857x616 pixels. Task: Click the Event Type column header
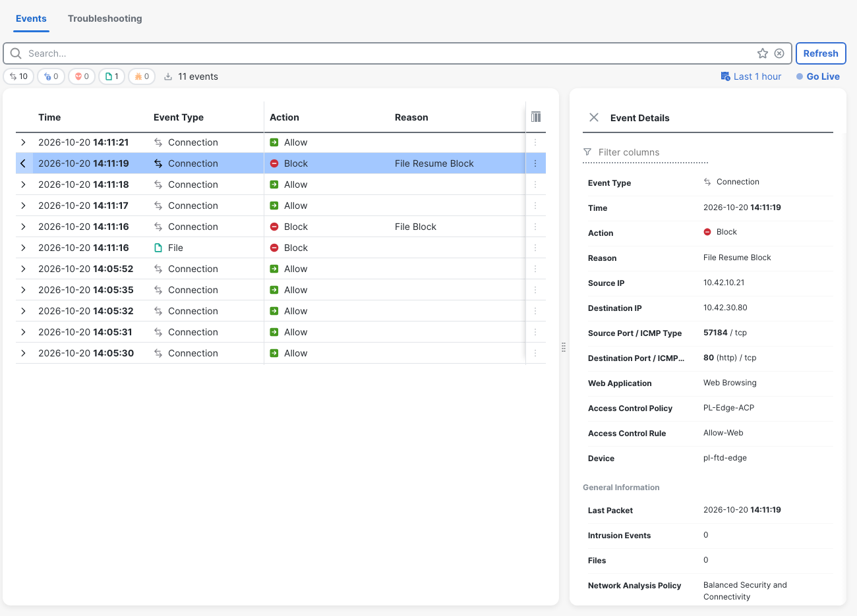coord(179,117)
